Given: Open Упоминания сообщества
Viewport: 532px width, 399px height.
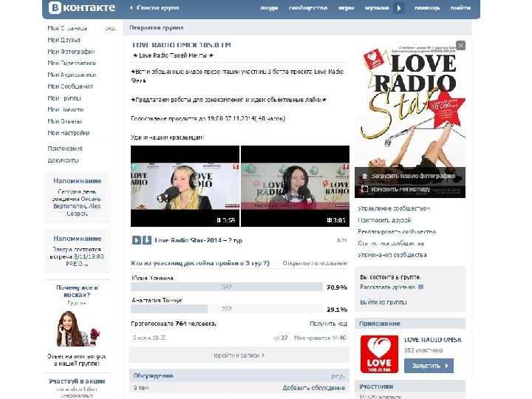Looking at the screenshot, I should click(392, 255).
